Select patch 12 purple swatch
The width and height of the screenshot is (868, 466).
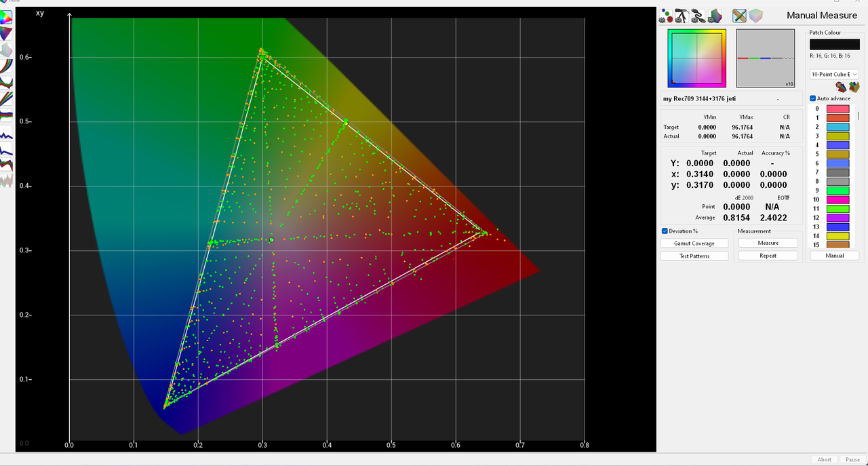click(837, 218)
